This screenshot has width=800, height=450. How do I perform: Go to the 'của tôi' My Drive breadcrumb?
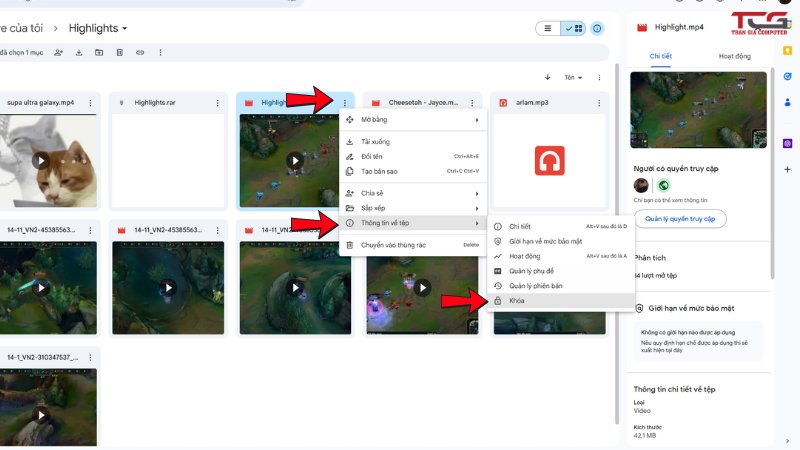point(21,29)
